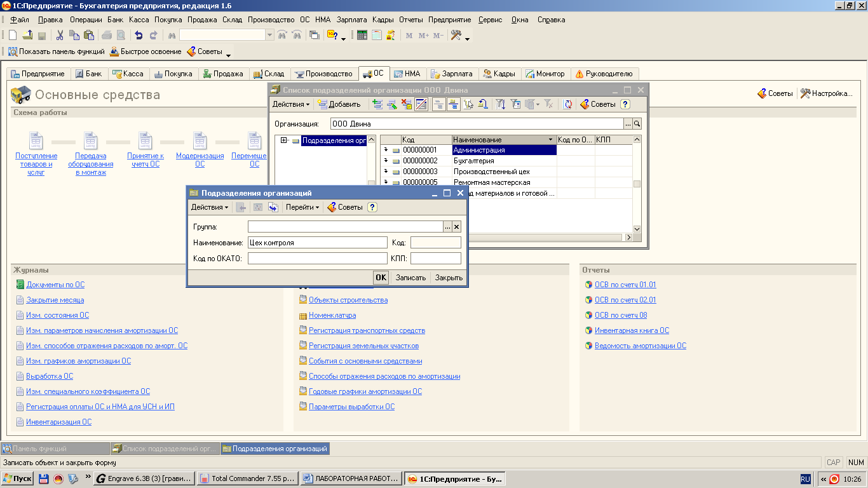
Task: Click the Copy icon in main toolbar
Action: 74,36
